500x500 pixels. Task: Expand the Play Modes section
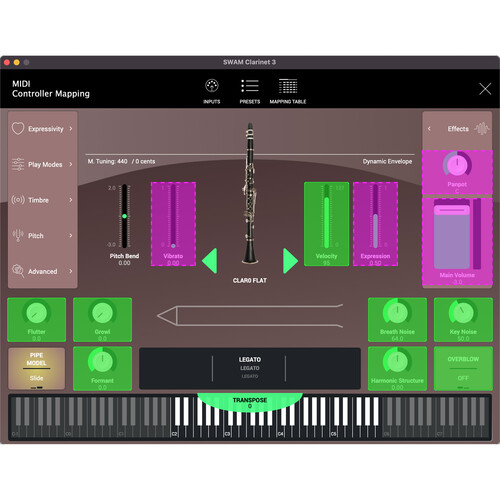(x=42, y=164)
